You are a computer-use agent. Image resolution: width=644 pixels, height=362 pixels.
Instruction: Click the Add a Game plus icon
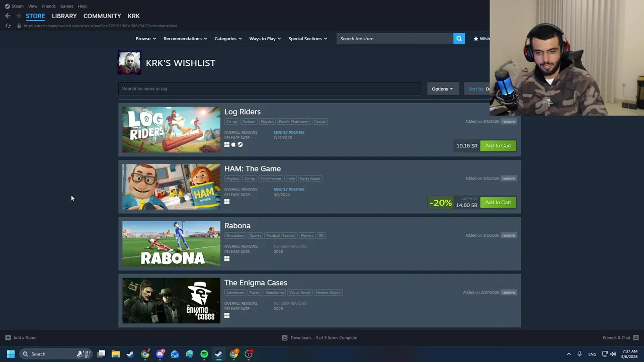(x=8, y=338)
